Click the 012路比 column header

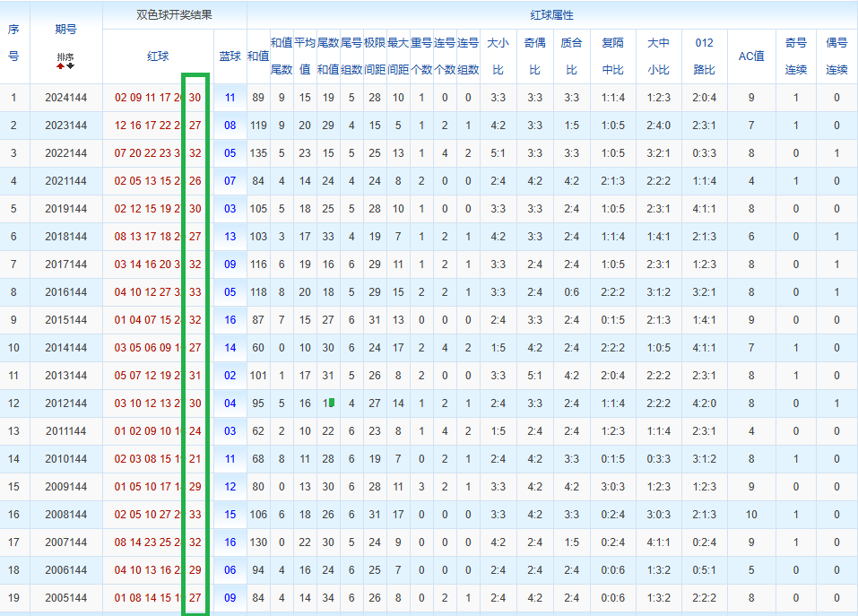click(704, 56)
